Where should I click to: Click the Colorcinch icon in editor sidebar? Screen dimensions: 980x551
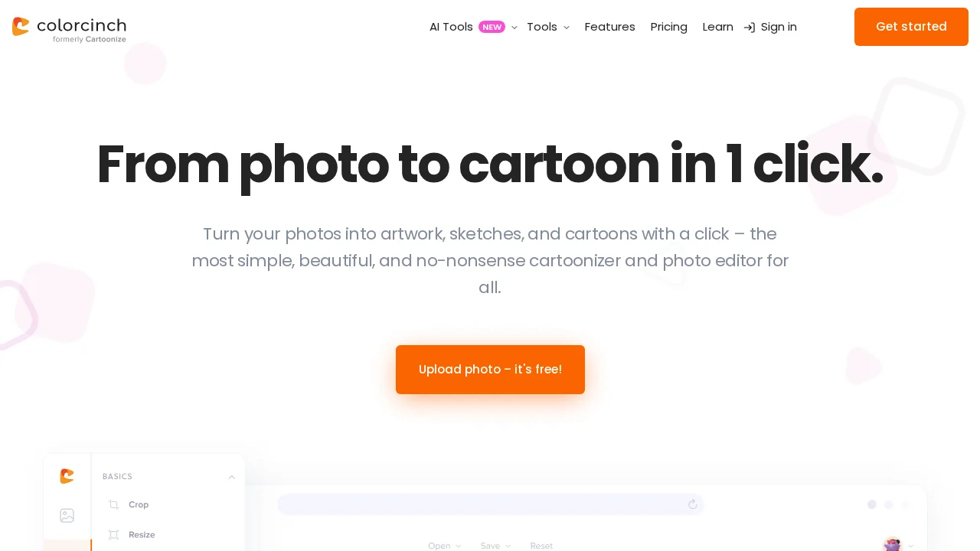[67, 476]
